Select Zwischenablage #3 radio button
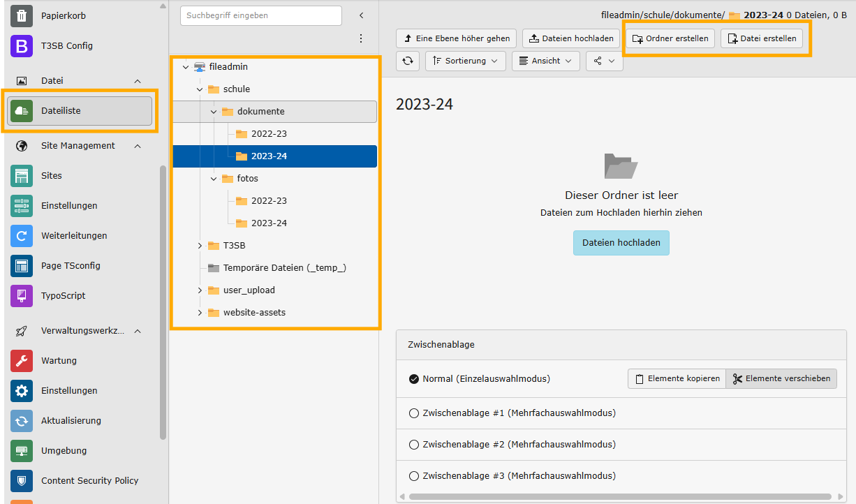Screen dimensions: 856x504 pyautogui.click(x=414, y=476)
